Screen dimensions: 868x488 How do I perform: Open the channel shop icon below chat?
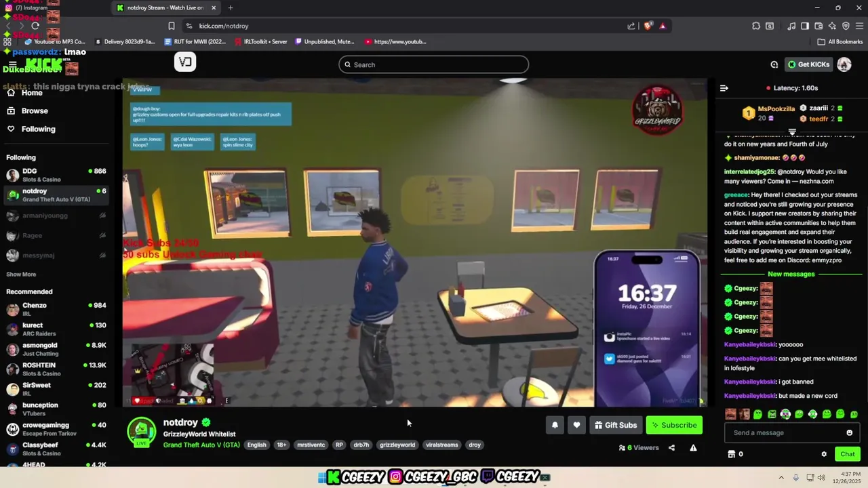coord(731,454)
